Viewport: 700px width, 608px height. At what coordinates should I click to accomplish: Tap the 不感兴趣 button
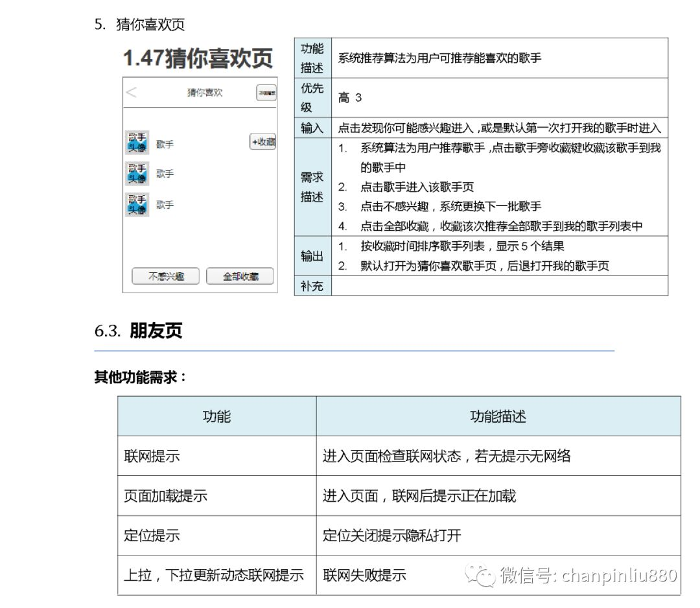click(x=166, y=276)
